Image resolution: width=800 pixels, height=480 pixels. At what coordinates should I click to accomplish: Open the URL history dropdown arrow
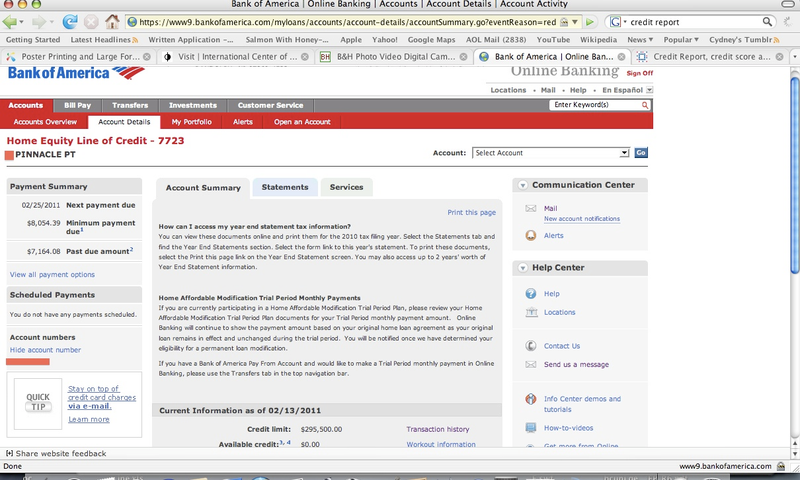tap(575, 22)
